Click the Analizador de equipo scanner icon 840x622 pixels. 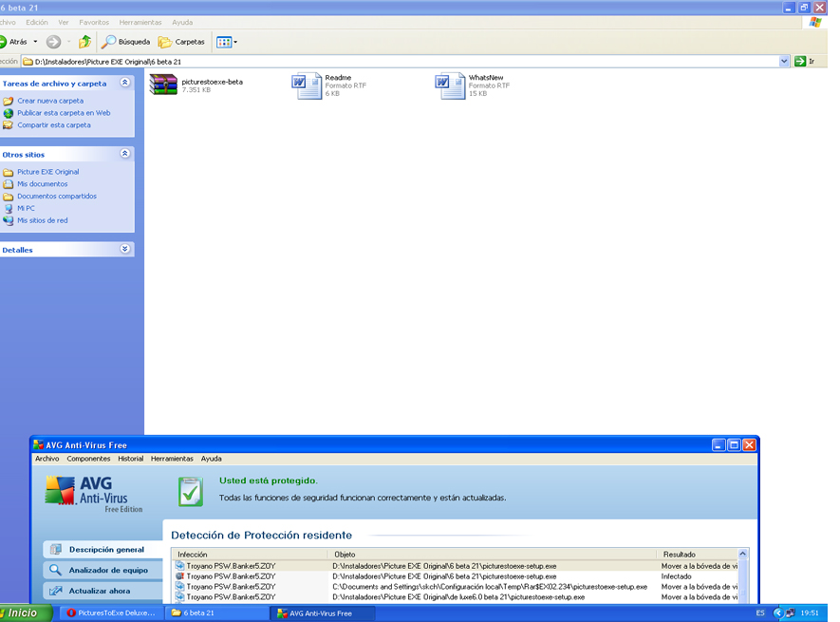click(x=56, y=570)
